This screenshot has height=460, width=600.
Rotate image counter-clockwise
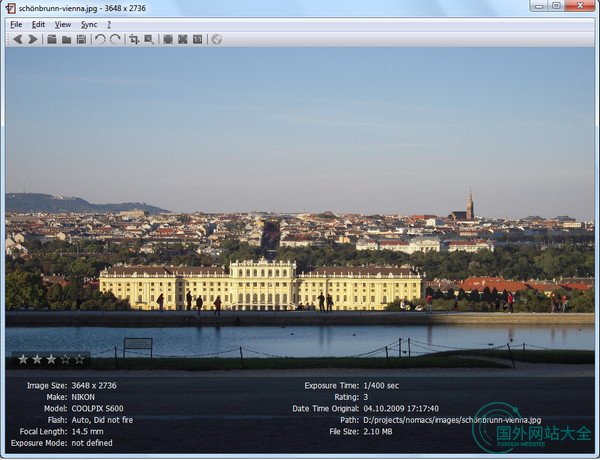(x=100, y=39)
